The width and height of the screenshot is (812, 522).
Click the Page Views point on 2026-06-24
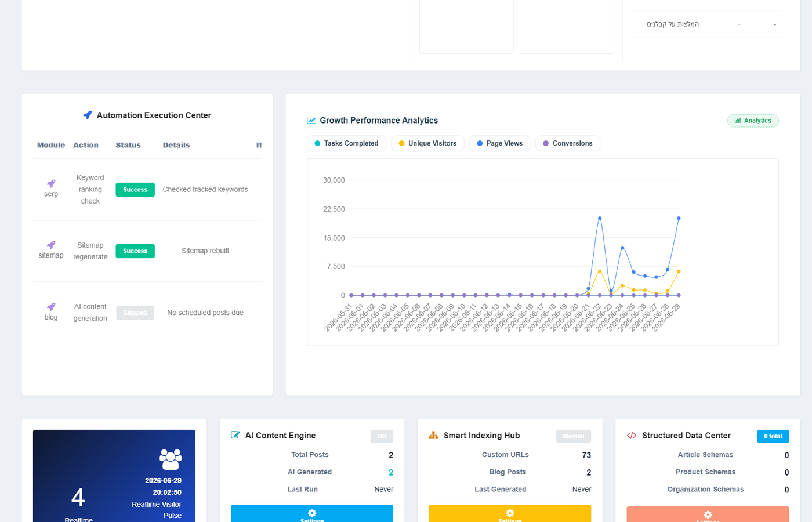pos(622,248)
